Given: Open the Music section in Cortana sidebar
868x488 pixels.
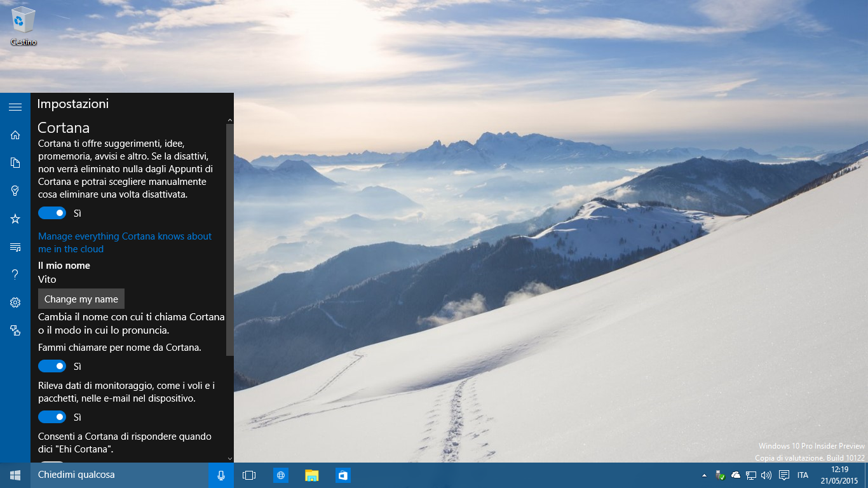Looking at the screenshot, I should pos(15,247).
